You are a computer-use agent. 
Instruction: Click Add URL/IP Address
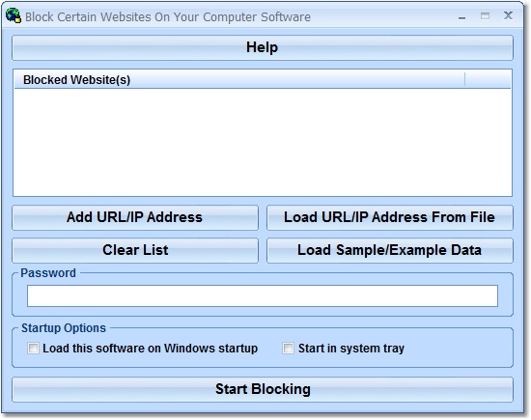pyautogui.click(x=135, y=217)
